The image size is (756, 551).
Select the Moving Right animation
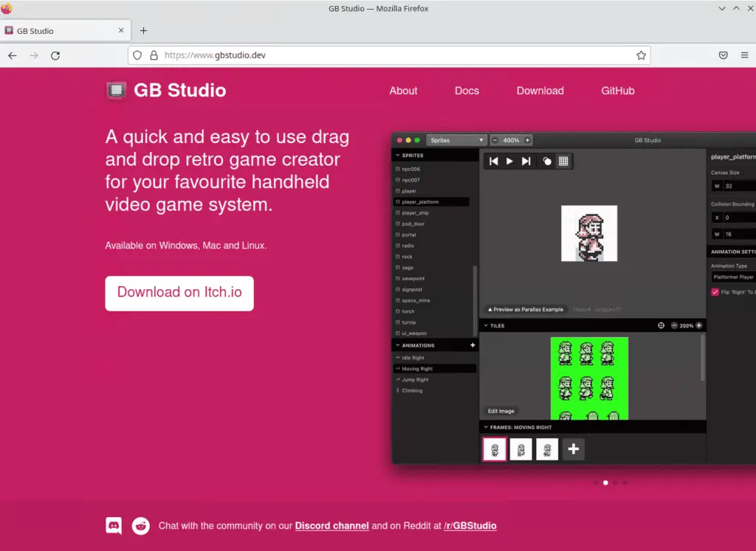435,369
